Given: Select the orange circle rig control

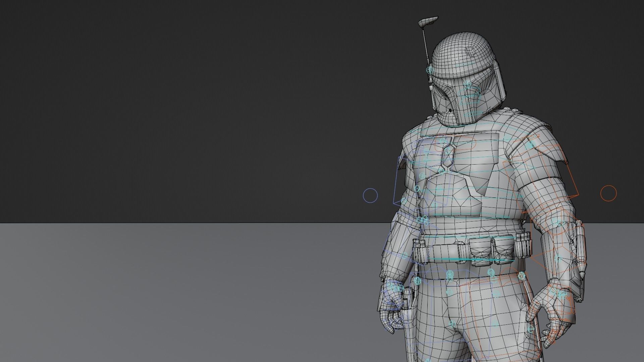Looking at the screenshot, I should [608, 193].
